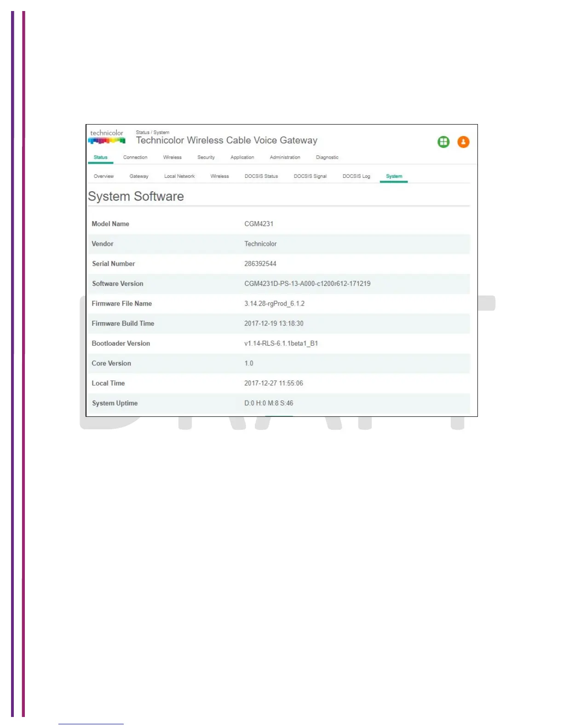563x728 pixels.
Task: Select the Administration tab
Action: pos(285,157)
